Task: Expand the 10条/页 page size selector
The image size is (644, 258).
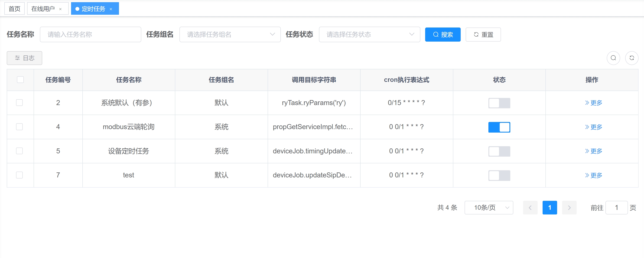Action: 489,208
